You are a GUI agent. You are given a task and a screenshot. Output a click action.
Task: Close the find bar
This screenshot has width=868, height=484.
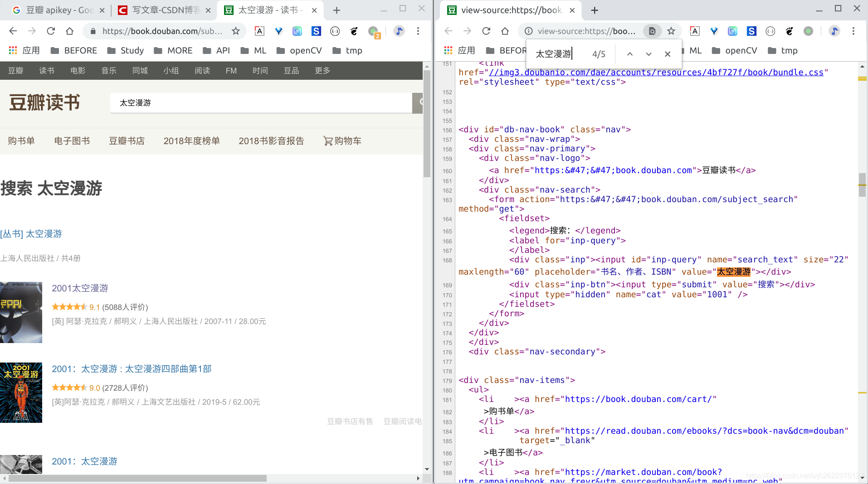(x=668, y=54)
